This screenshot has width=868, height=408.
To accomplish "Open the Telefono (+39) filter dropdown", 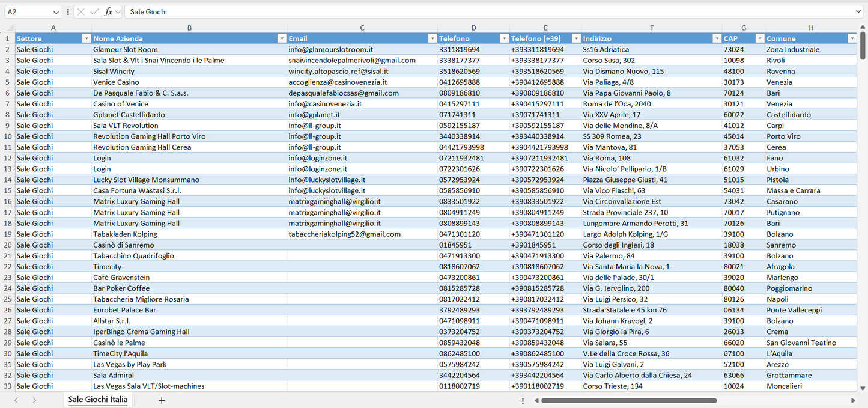I will [576, 38].
